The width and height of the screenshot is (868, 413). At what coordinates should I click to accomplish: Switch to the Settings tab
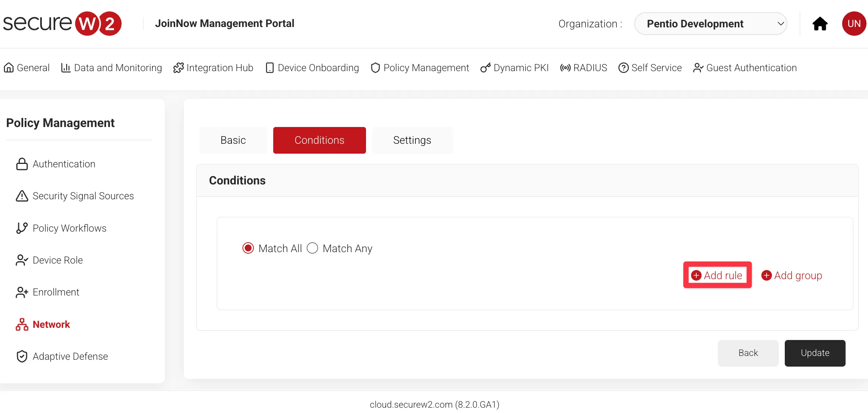412,140
